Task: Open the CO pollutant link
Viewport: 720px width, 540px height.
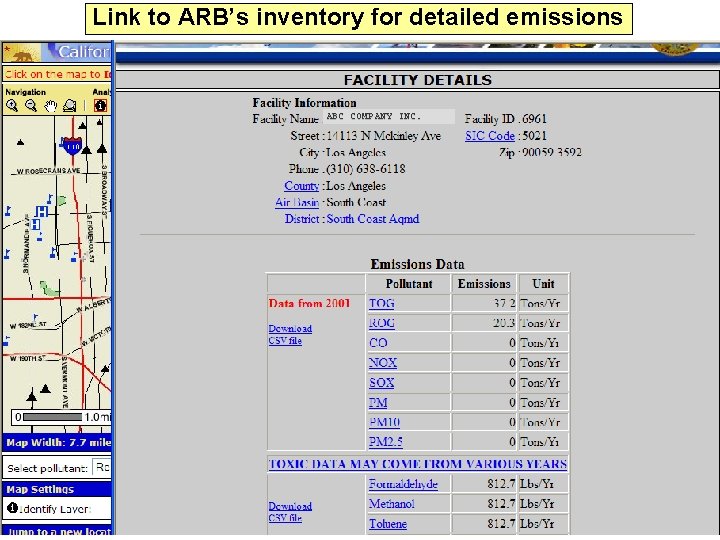Action: point(378,343)
